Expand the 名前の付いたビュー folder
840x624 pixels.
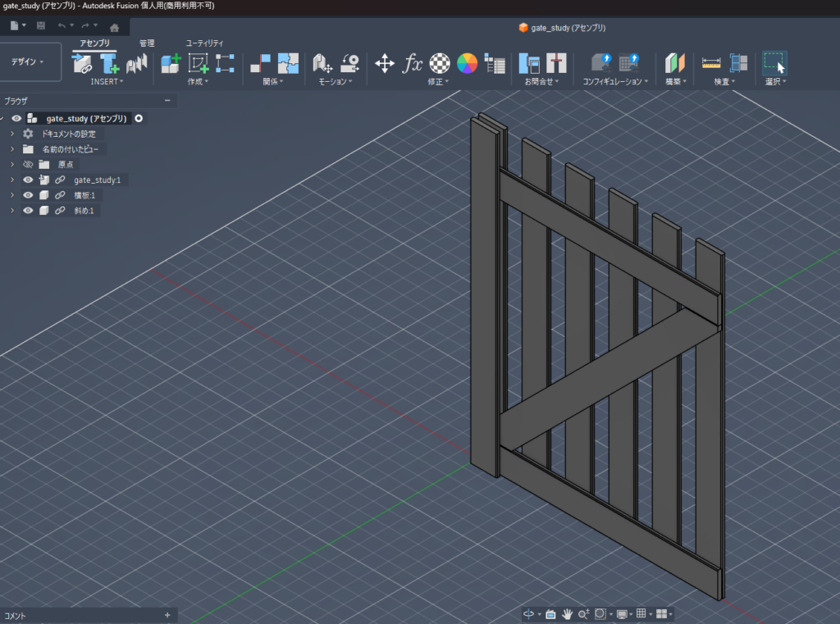pos(12,149)
